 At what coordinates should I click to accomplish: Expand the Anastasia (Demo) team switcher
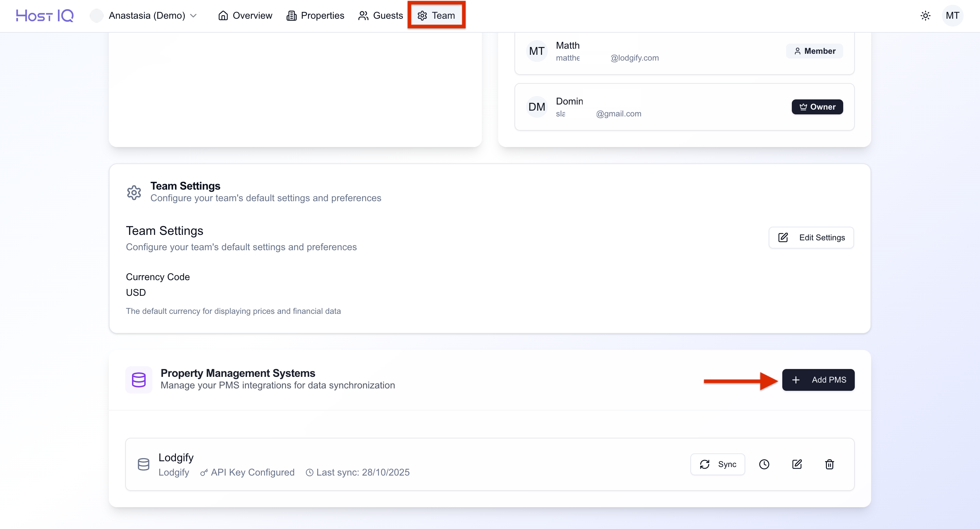click(x=146, y=16)
